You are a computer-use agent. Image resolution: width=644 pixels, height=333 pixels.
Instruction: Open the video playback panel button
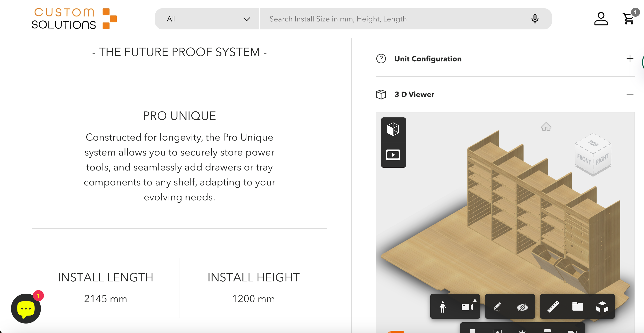click(393, 155)
